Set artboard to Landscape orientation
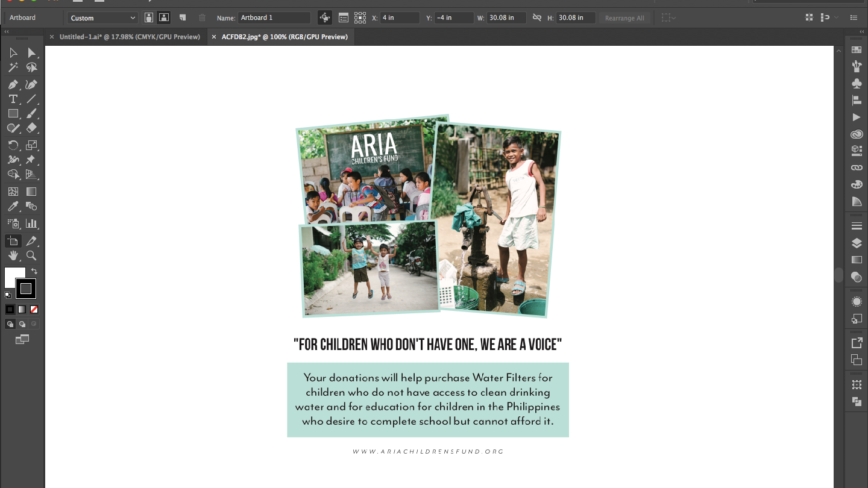Viewport: 868px width, 488px height. [x=163, y=18]
